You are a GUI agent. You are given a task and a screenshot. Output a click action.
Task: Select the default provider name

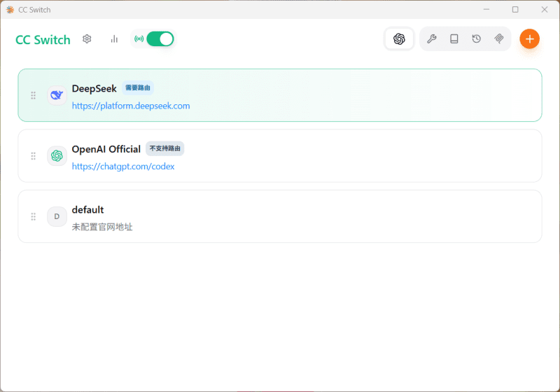[88, 210]
